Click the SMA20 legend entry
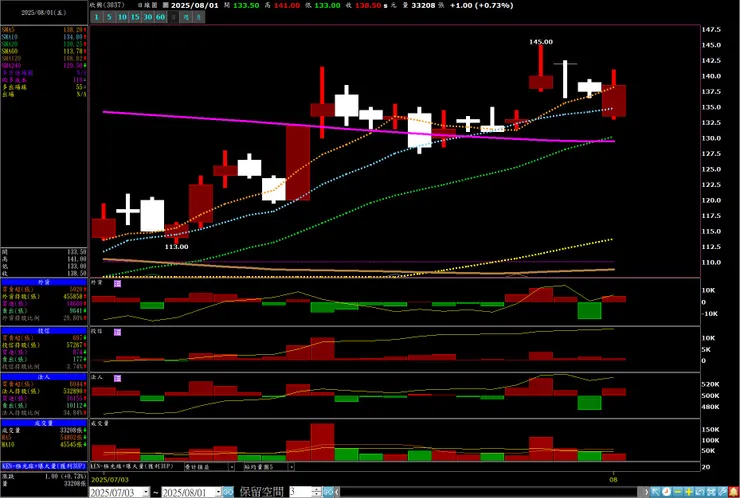 (44, 44)
